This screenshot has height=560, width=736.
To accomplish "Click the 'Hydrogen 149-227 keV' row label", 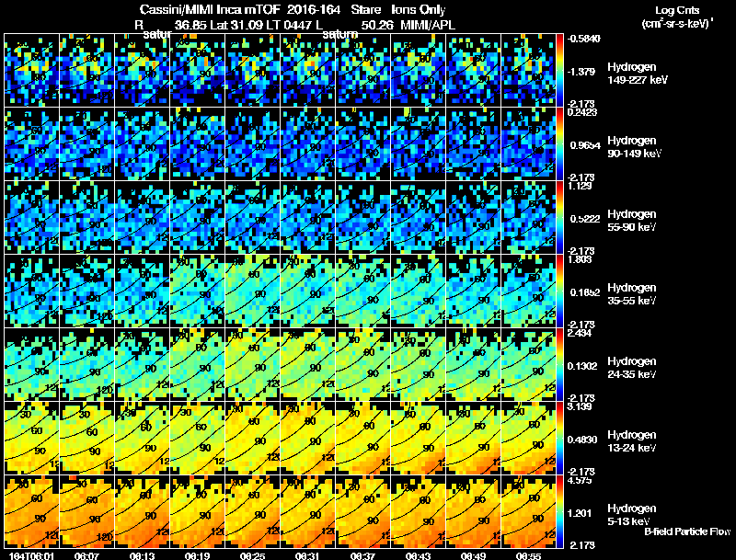I will coord(637,74).
